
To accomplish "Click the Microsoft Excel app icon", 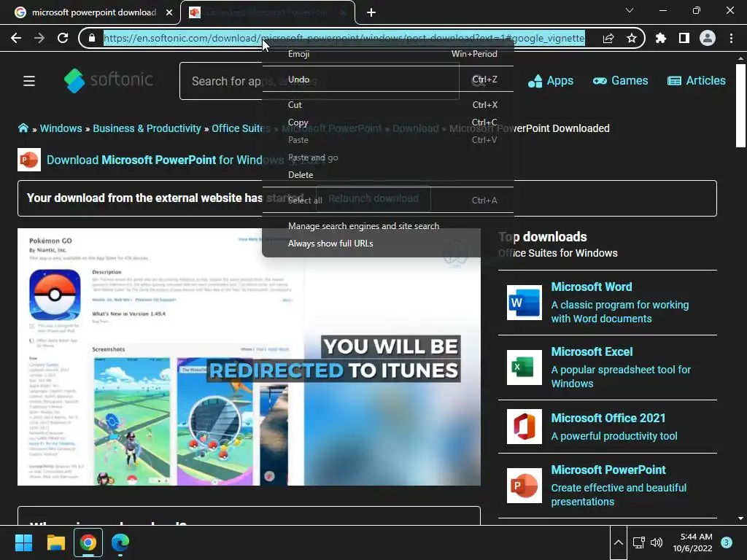I will (524, 367).
